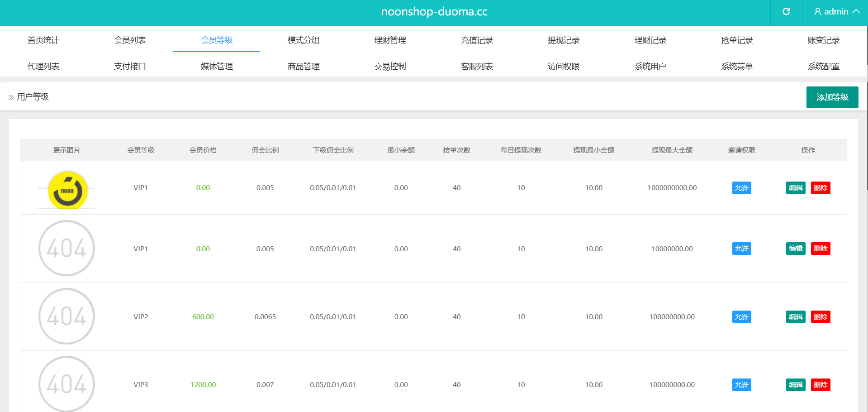The width and height of the screenshot is (868, 412).
Task: Expand the admin user dropdown
Action: click(836, 12)
